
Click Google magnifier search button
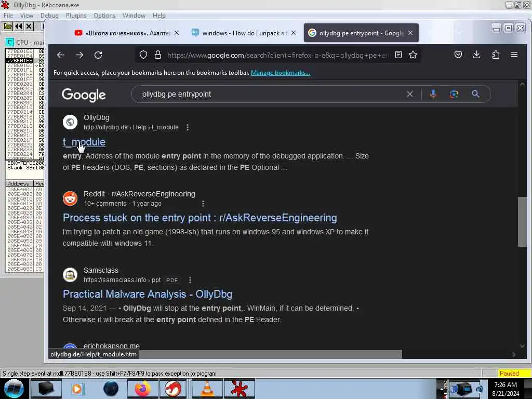click(476, 94)
